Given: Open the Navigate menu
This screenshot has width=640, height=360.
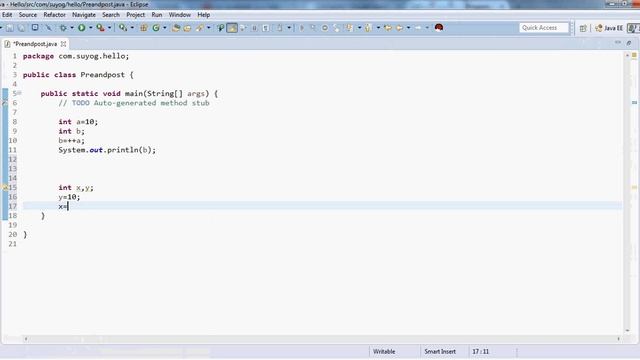Looking at the screenshot, I should (x=84, y=15).
